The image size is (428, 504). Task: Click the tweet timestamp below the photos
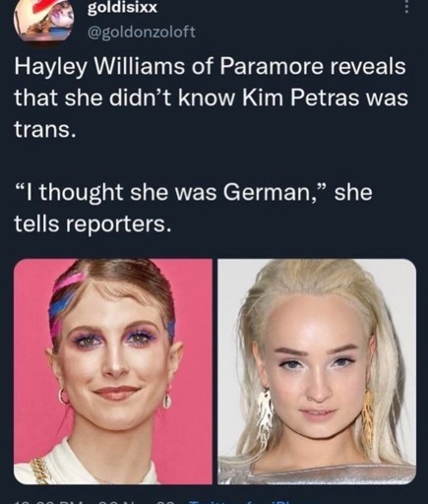point(51,501)
